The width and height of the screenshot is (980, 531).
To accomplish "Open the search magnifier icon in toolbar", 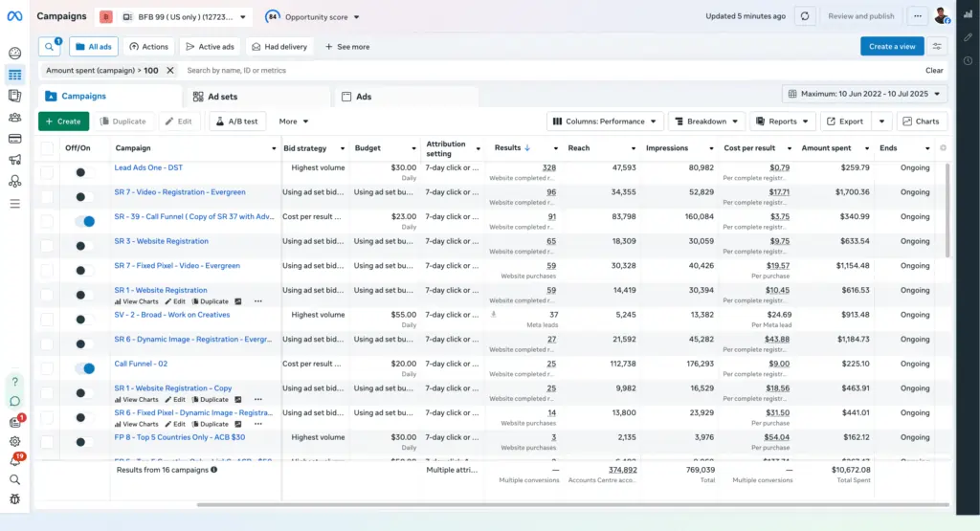I will point(49,46).
